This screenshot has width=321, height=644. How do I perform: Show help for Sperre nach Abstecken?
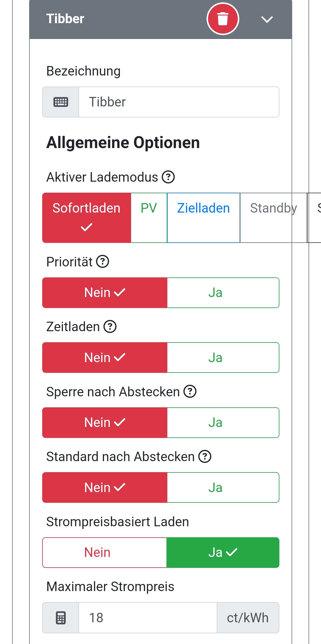(190, 391)
